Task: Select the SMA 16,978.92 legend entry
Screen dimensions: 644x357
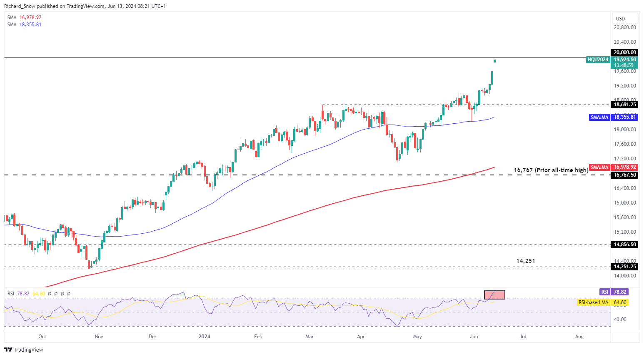Action: point(24,17)
